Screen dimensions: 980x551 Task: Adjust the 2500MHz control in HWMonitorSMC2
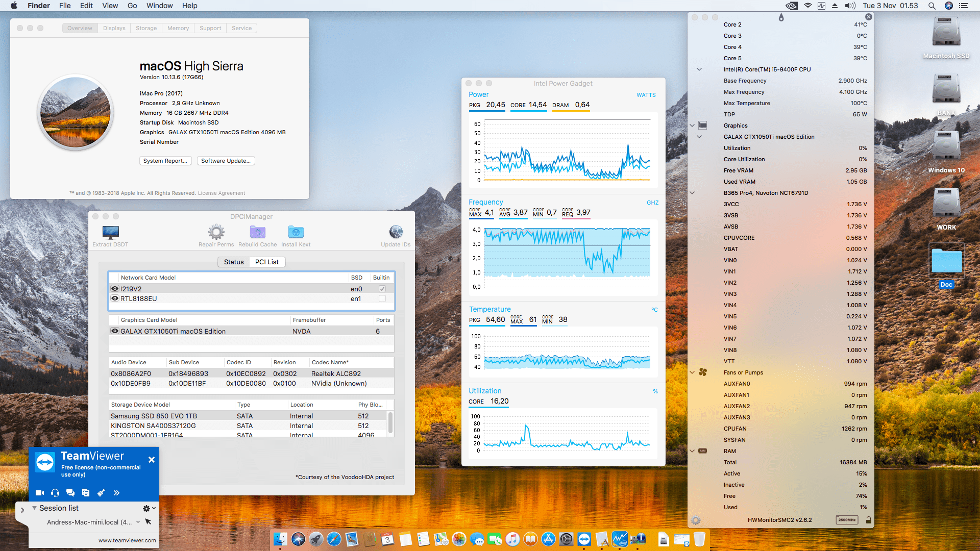tap(847, 520)
